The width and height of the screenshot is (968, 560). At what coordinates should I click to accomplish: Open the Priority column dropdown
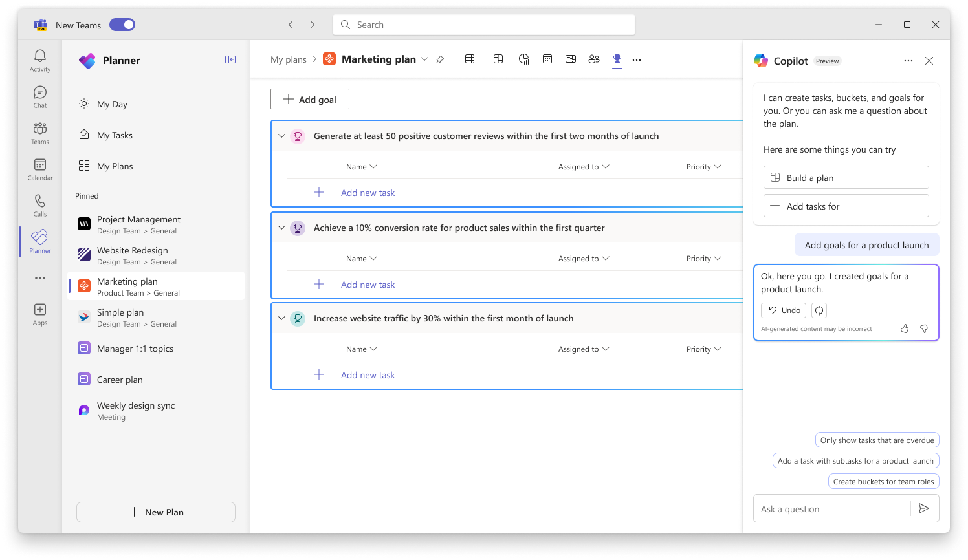pyautogui.click(x=704, y=166)
